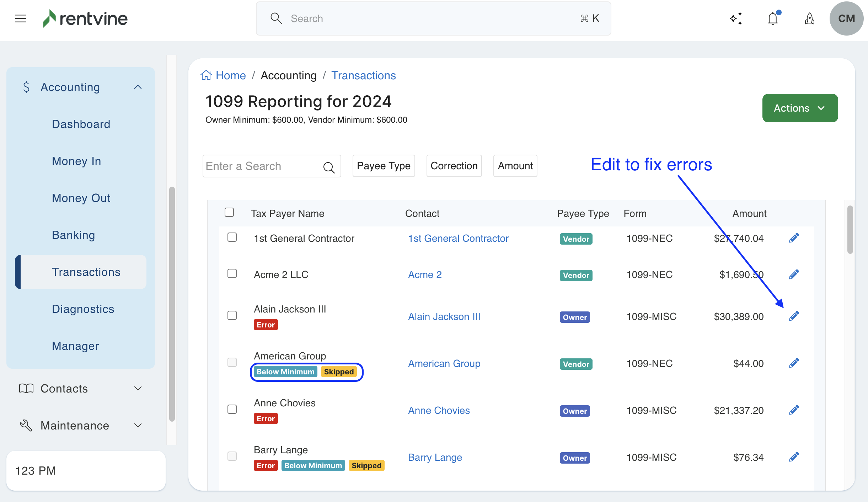Screen dimensions: 868x502
Task: Click the rocket icon in header
Action: (x=809, y=18)
